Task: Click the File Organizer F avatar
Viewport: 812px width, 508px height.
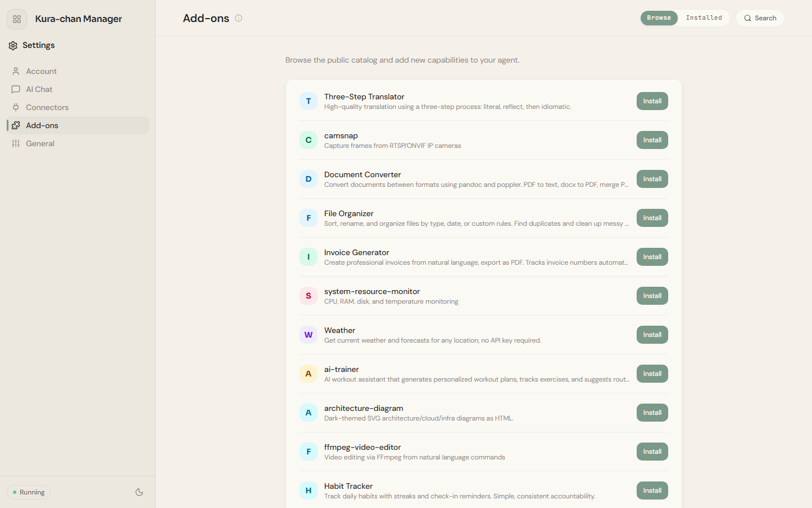Action: coord(308,218)
